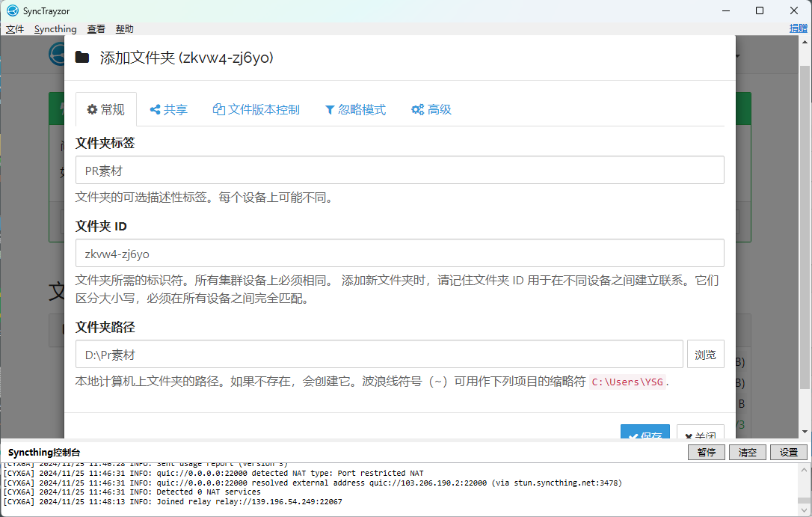Click the SyncTrayzor app icon in title bar
This screenshot has width=812, height=517.
(12, 11)
